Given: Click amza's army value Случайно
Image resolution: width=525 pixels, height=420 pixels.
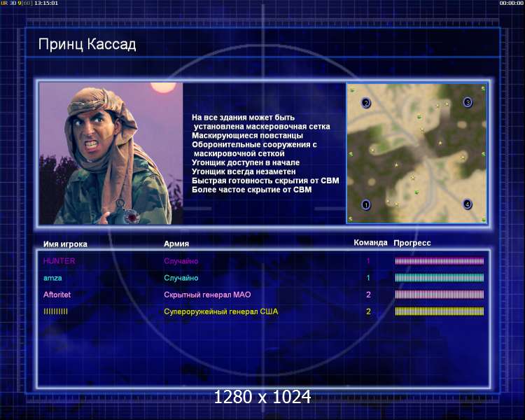Looking at the screenshot, I should (181, 278).
